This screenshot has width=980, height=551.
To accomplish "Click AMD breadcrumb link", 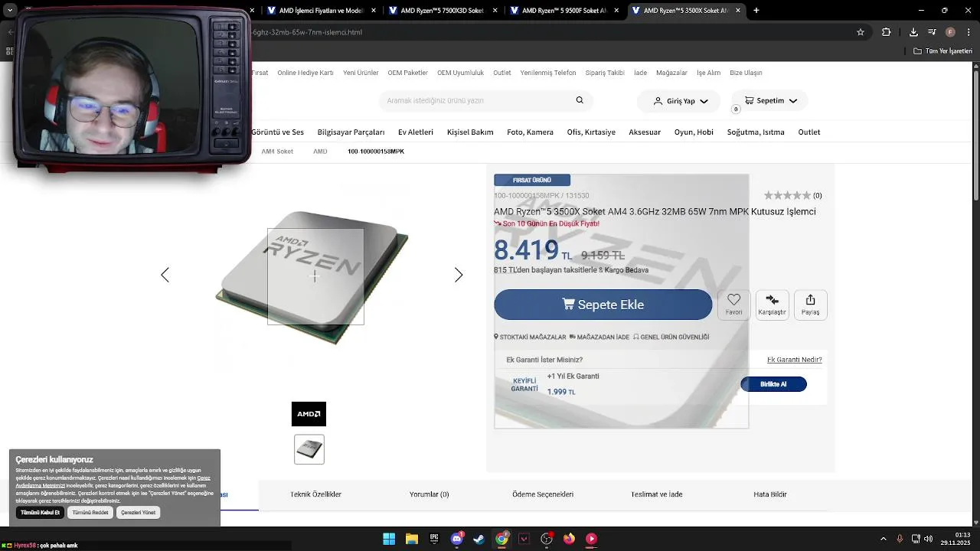I will 320,152.
